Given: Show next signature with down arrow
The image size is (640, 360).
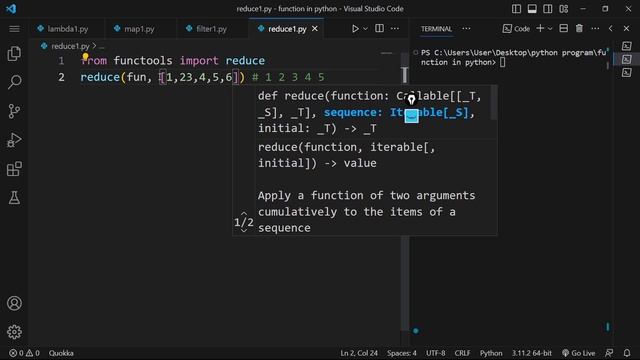Looking at the screenshot, I should (x=244, y=231).
